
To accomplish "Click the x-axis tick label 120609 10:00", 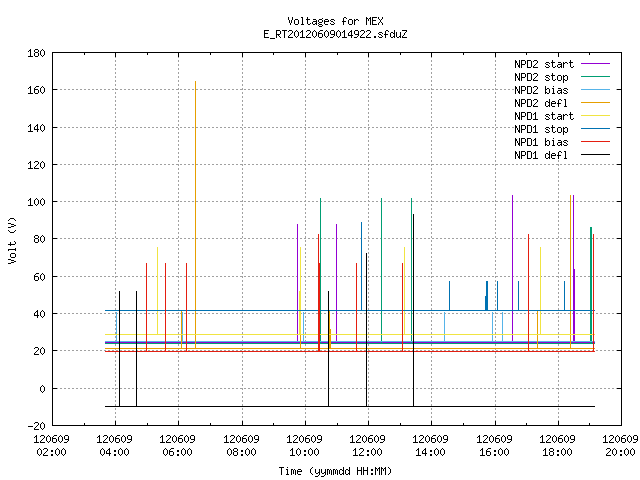I will (x=304, y=446).
